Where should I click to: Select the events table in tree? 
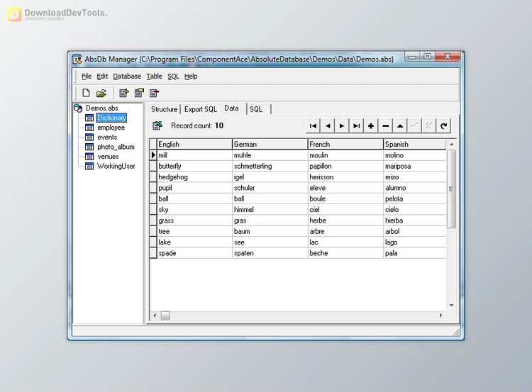point(107,138)
